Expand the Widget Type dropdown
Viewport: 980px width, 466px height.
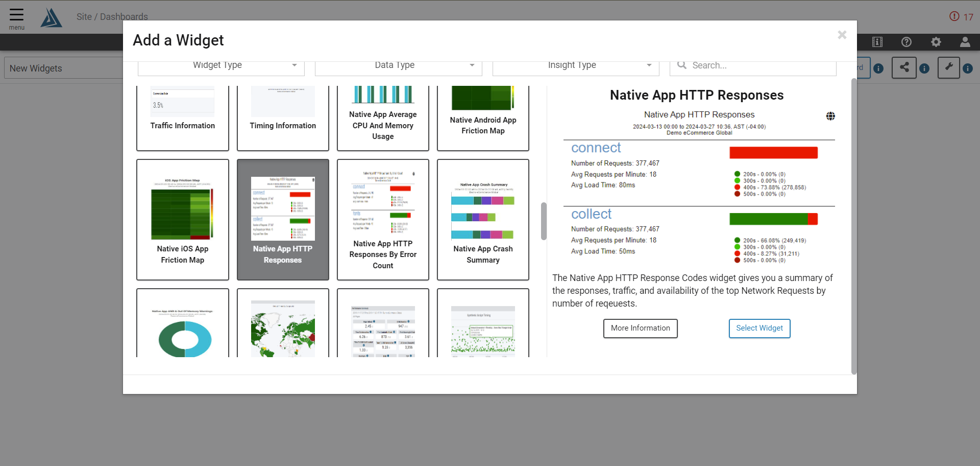[221, 65]
